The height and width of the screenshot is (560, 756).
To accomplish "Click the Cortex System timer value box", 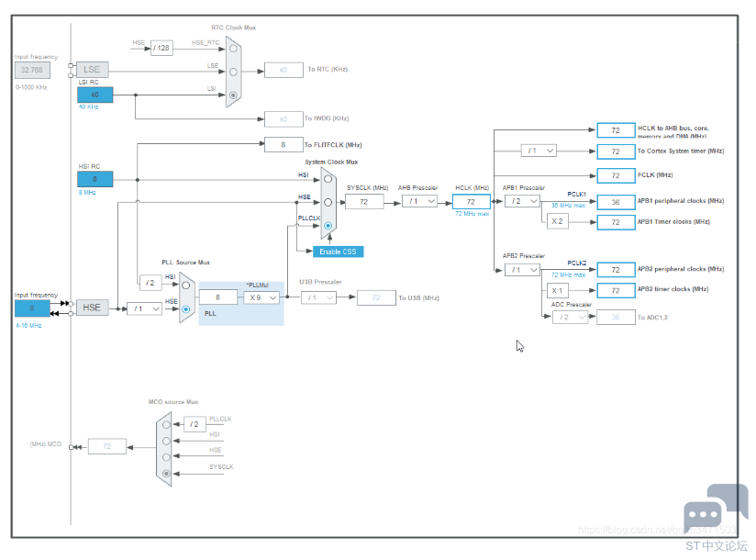I will [617, 151].
